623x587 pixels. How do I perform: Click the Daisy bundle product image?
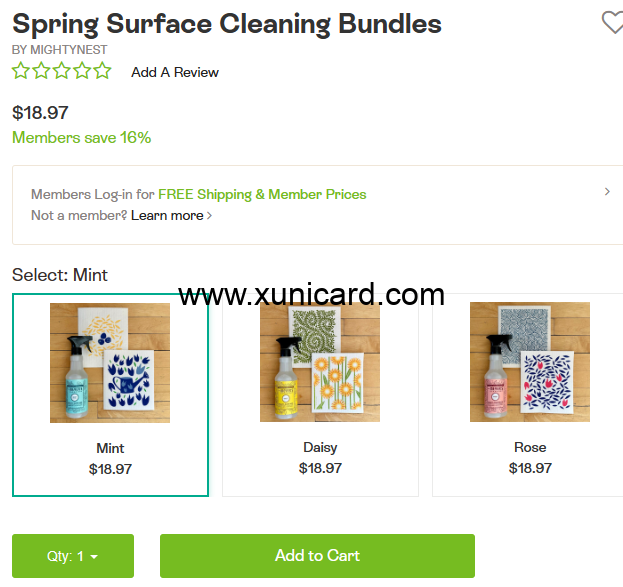point(320,362)
